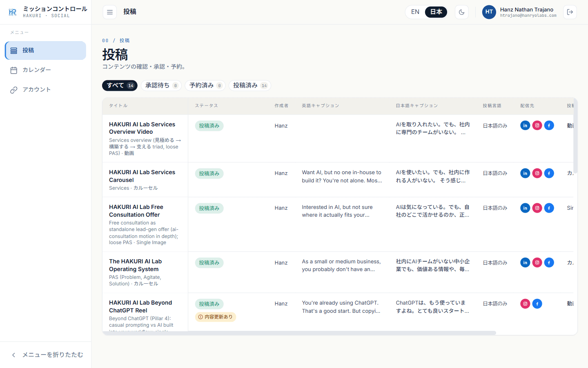Click Instagram icon in Operating System row
Viewport: 588px width, 368px height.
537,263
